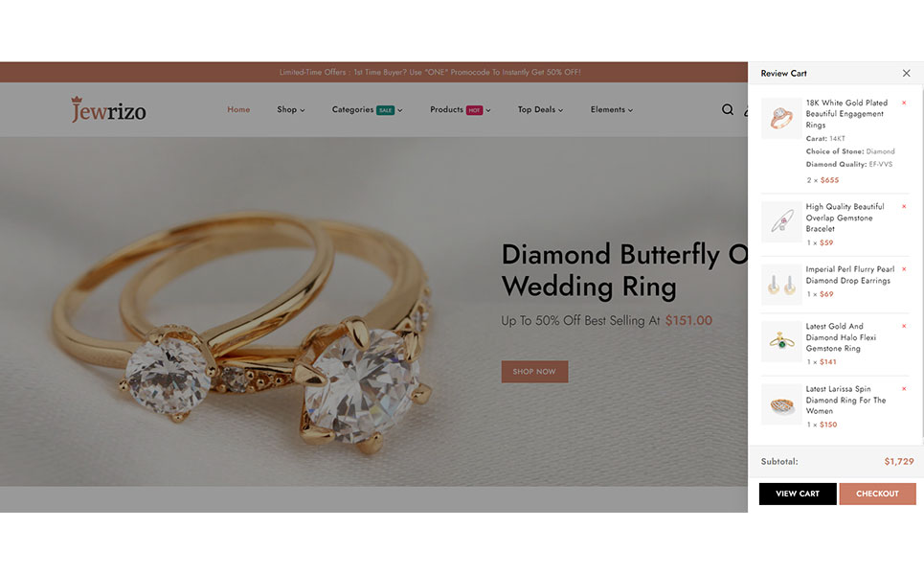Open the Elements menu
Viewport: 924px width, 575px height.
(x=611, y=109)
